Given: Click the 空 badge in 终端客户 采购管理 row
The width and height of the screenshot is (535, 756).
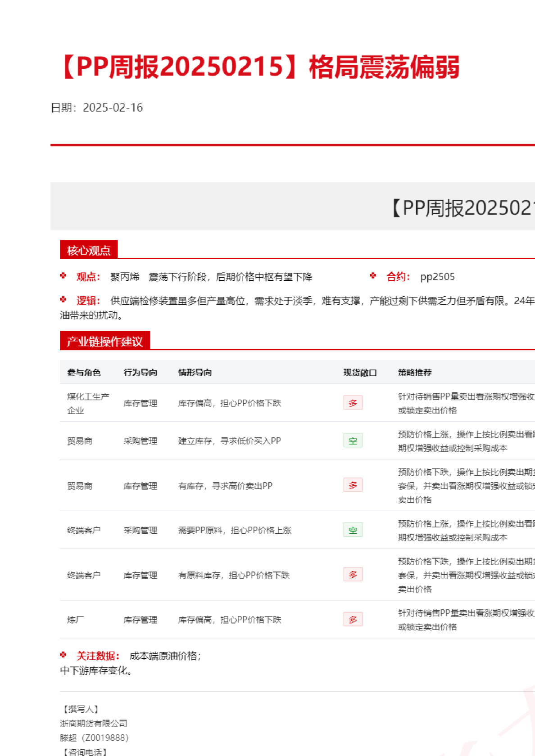Looking at the screenshot, I should 353,530.
